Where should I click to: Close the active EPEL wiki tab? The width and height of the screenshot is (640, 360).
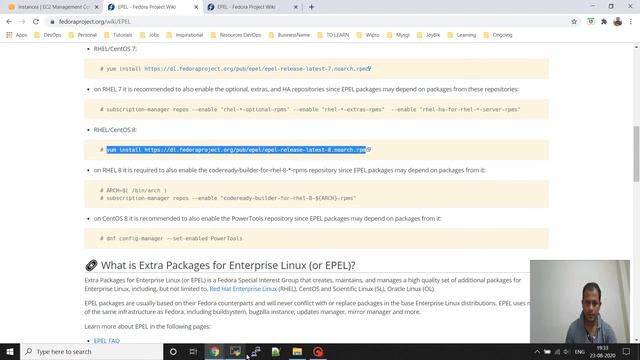[x=196, y=7]
